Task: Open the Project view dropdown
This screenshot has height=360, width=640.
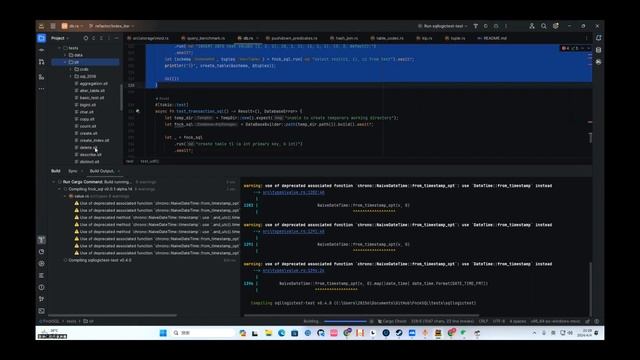Action: [x=60, y=38]
